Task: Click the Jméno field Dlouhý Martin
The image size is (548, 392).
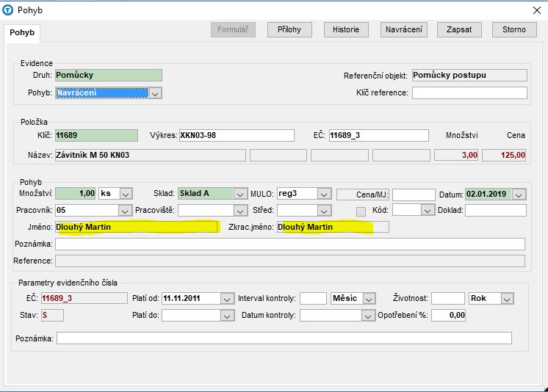Action: coord(137,227)
